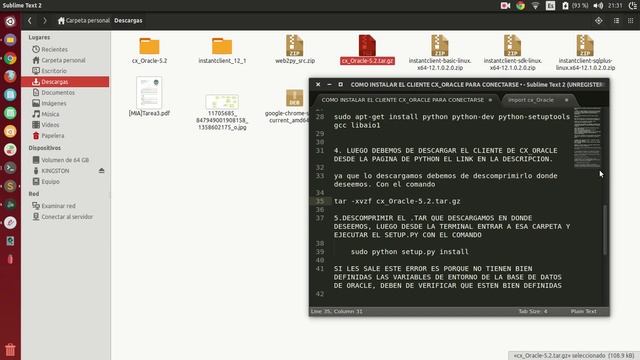Select the web2py_src.zip file
The image size is (640, 360).
[295, 49]
